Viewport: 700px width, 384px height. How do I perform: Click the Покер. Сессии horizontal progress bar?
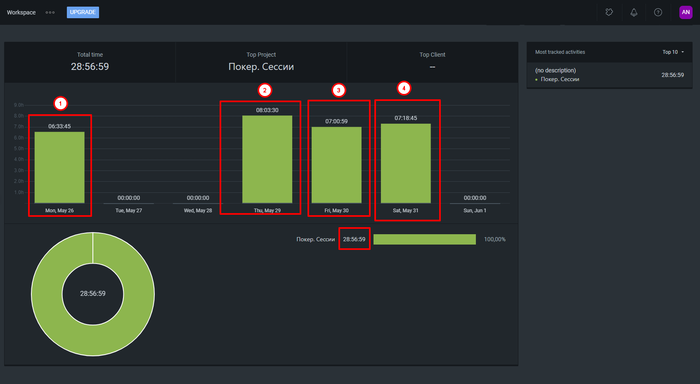tap(425, 239)
